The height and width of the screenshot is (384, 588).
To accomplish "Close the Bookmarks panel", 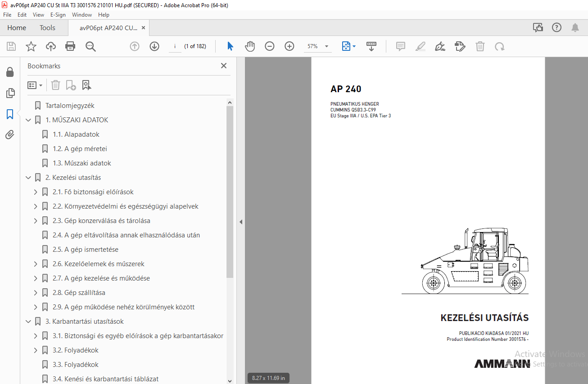I will (224, 66).
